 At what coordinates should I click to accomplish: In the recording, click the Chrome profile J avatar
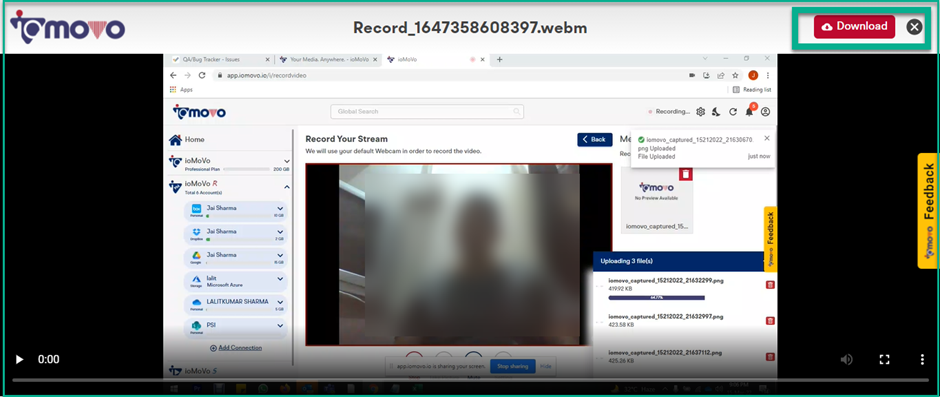pos(753,76)
